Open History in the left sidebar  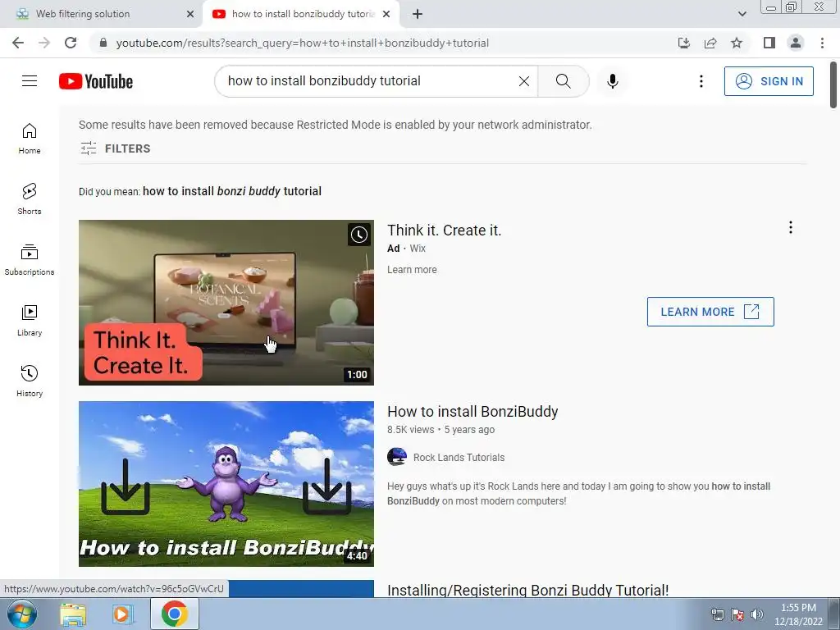30,381
